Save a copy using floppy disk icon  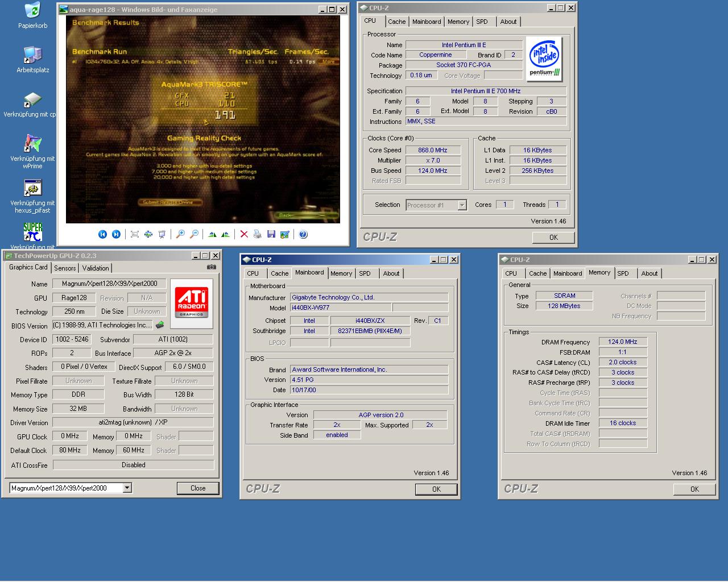click(x=271, y=234)
